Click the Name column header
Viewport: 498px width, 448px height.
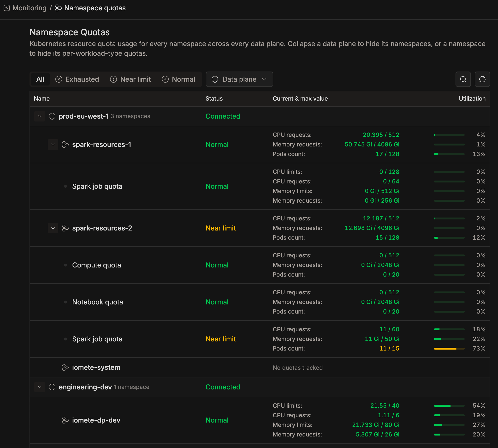tap(42, 99)
